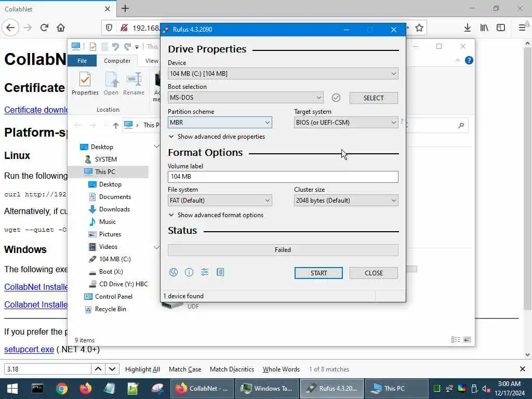The height and width of the screenshot is (399, 532).
Task: Open the Rufus log icon
Action: 220,272
